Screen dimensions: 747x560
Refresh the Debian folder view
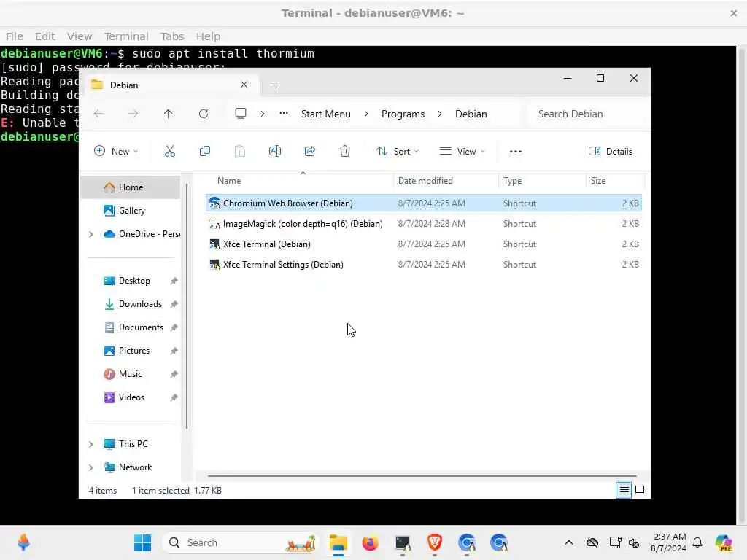204,114
